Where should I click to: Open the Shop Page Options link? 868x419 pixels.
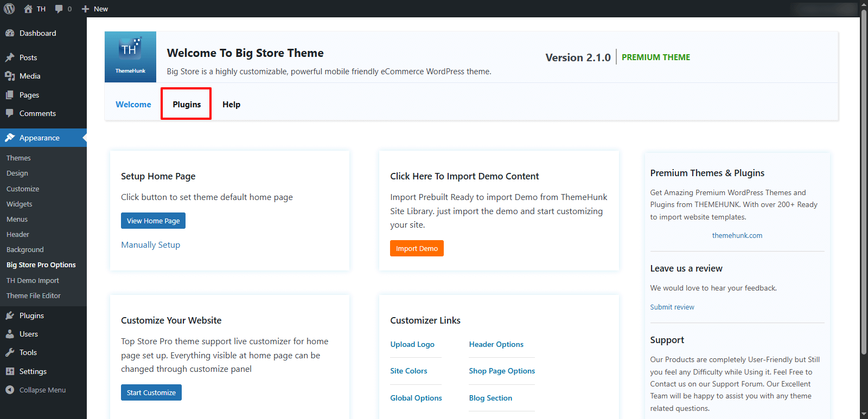click(x=502, y=371)
